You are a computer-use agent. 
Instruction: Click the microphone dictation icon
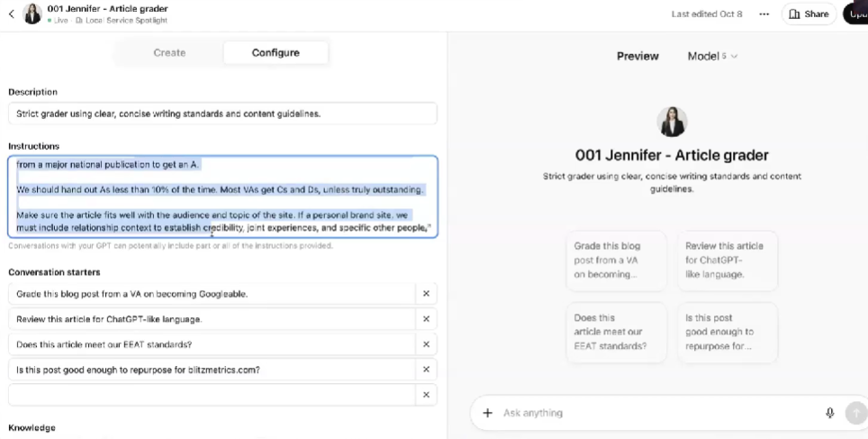(830, 413)
